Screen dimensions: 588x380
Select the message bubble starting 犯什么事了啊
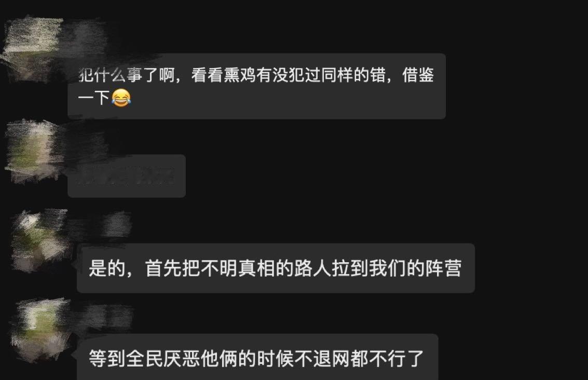point(256,86)
